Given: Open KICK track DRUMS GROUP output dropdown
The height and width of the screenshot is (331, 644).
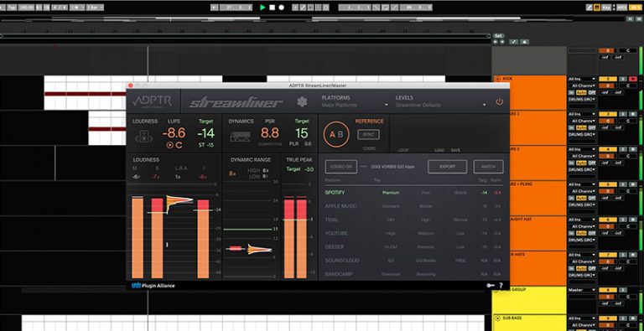Looking at the screenshot, I should pos(582,100).
